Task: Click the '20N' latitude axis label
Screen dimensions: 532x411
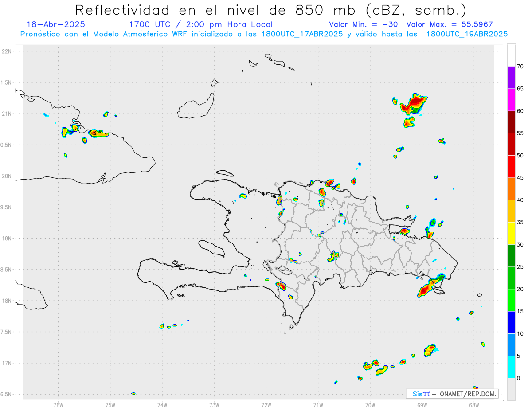Action: (x=7, y=176)
